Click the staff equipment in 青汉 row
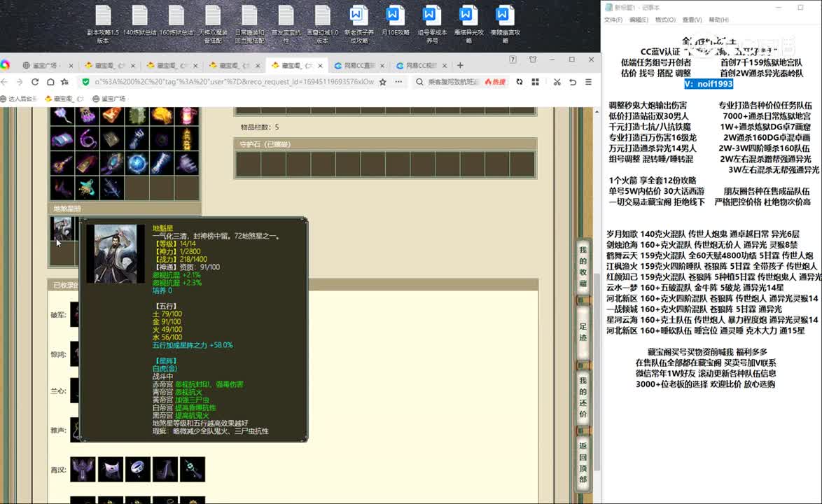Image resolution: width=822 pixels, height=504 pixels. coord(193,469)
